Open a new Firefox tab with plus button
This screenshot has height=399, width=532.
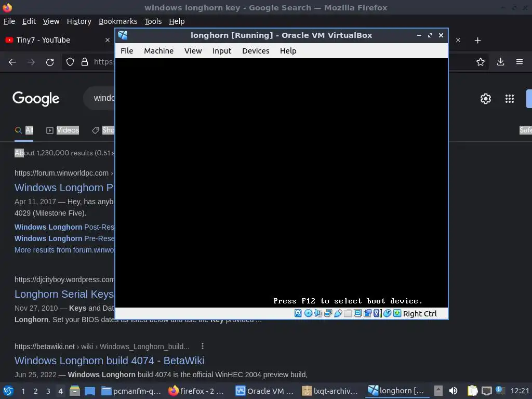tap(477, 41)
